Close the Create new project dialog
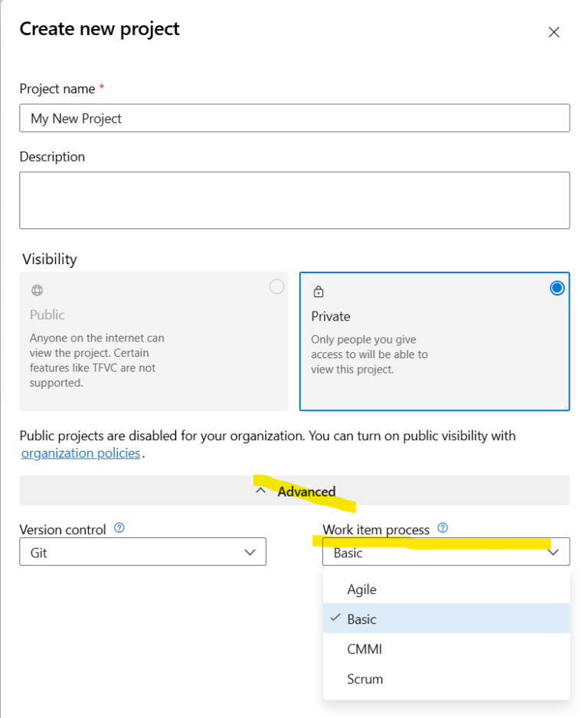Screen dimensions: 588x718 tap(554, 32)
